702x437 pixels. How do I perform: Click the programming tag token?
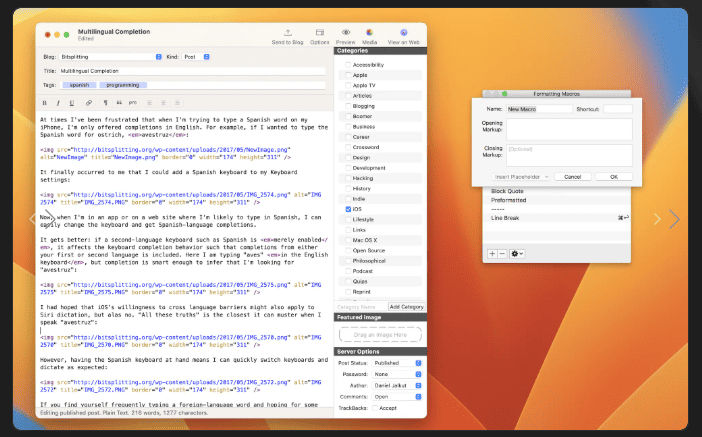[123, 85]
